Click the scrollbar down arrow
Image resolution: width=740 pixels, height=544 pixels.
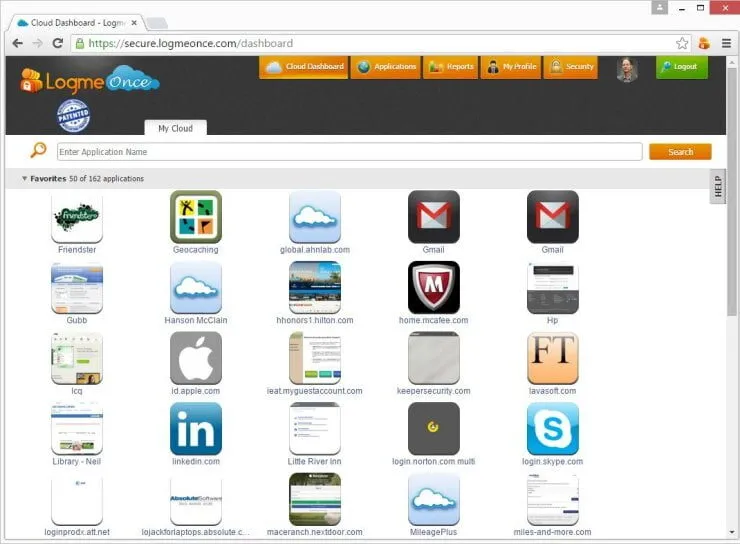tap(732, 533)
